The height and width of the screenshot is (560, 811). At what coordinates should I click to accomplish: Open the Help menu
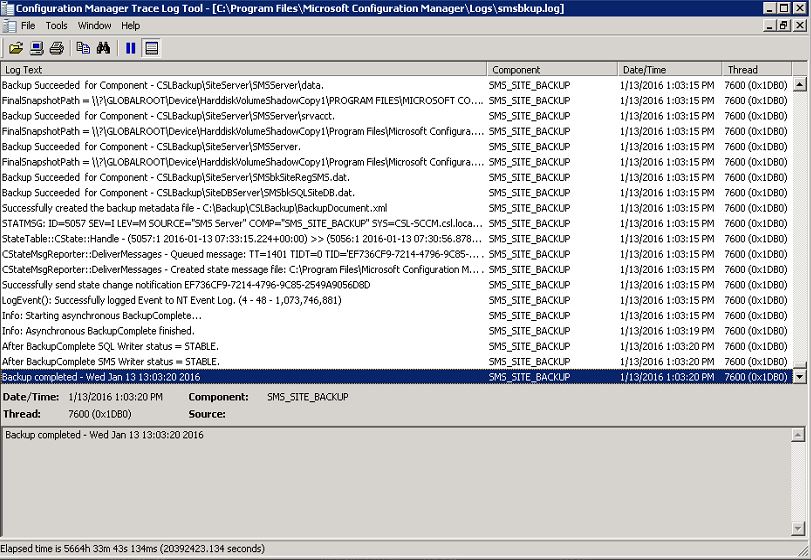pyautogui.click(x=130, y=26)
